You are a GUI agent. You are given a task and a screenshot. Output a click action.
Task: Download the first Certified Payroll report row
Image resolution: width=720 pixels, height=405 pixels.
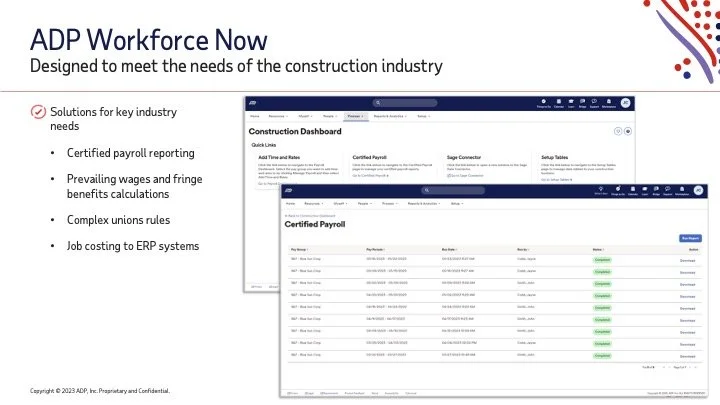(687, 260)
